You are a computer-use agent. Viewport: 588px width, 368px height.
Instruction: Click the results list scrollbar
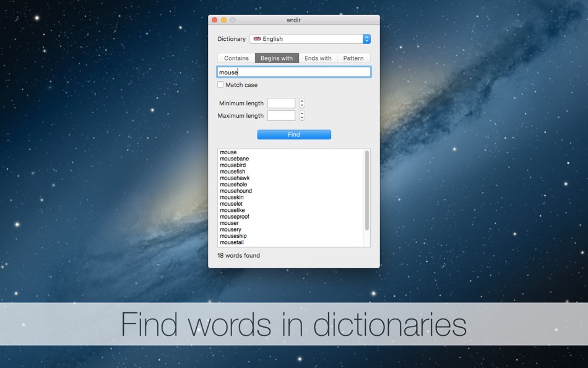[x=367, y=190]
